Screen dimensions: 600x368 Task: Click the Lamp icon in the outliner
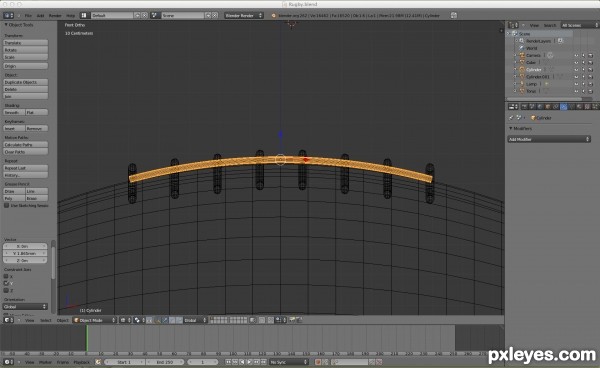point(522,84)
